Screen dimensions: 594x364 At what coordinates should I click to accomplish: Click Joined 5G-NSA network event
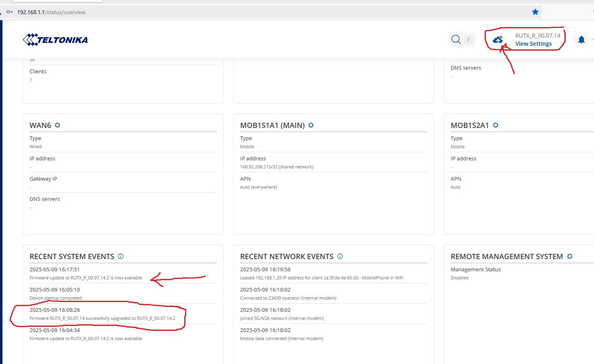coord(282,318)
